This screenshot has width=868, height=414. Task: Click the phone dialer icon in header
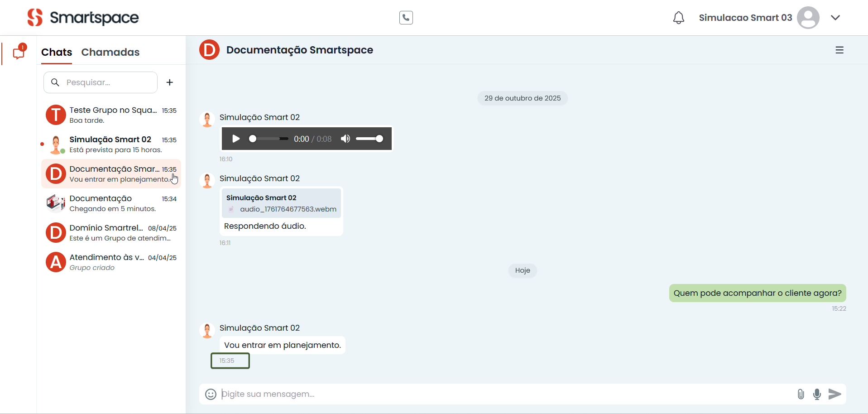(x=406, y=18)
